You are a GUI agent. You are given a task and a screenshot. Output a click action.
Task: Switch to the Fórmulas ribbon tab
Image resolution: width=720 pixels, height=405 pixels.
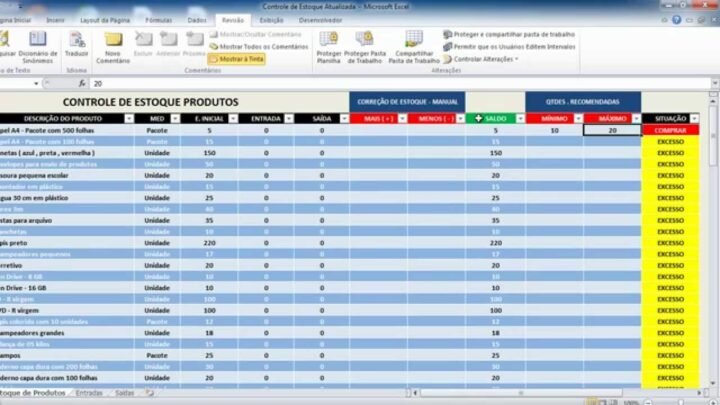click(x=158, y=19)
